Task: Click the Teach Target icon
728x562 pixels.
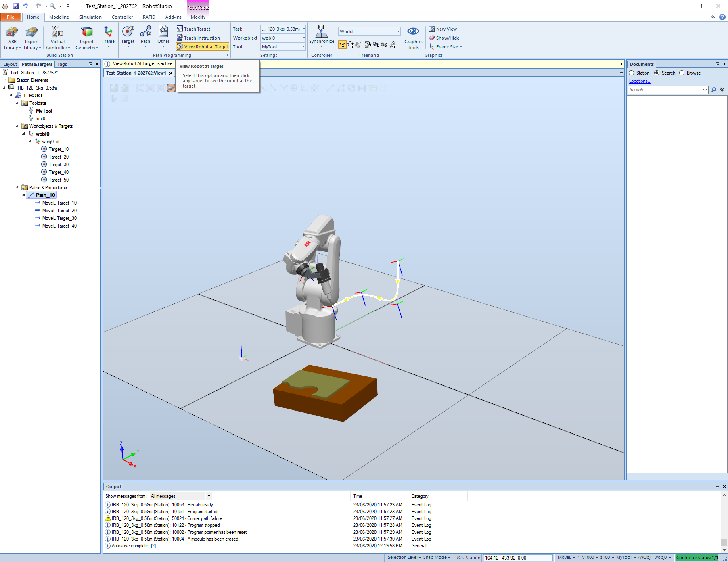Action: [x=180, y=29]
